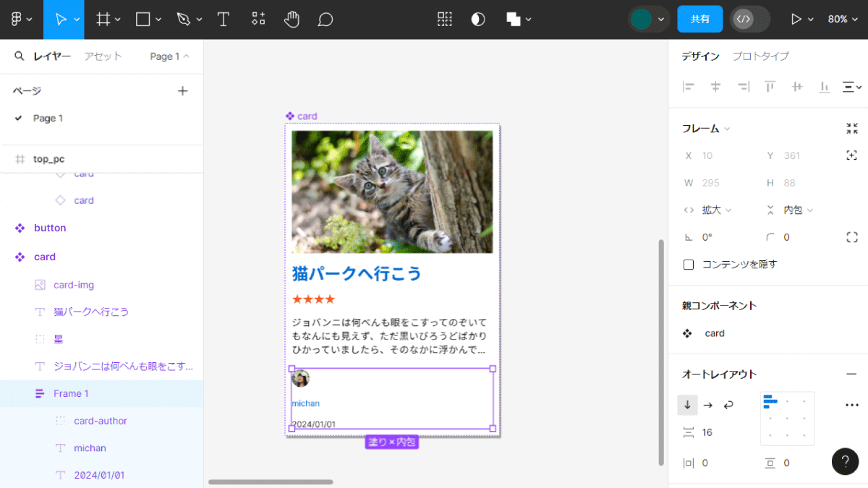The width and height of the screenshot is (868, 488).
Task: Align horizontal centers icon
Action: [716, 87]
